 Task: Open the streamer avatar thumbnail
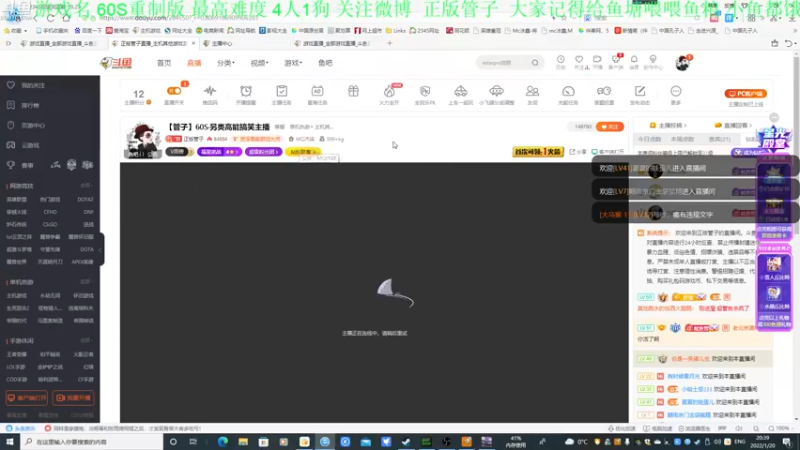(142, 140)
